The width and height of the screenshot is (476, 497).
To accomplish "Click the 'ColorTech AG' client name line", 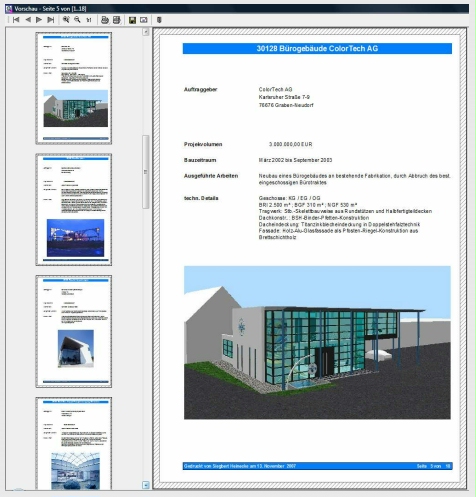I will point(275,89).
